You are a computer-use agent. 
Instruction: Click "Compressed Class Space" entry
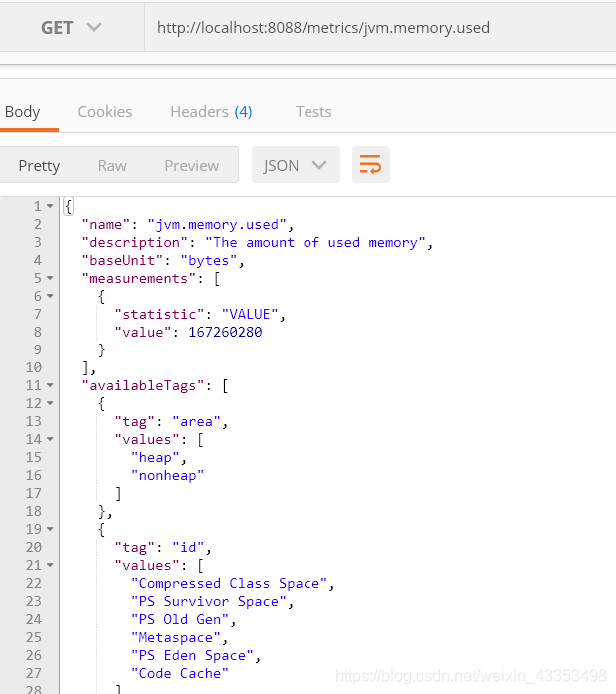pos(229,584)
